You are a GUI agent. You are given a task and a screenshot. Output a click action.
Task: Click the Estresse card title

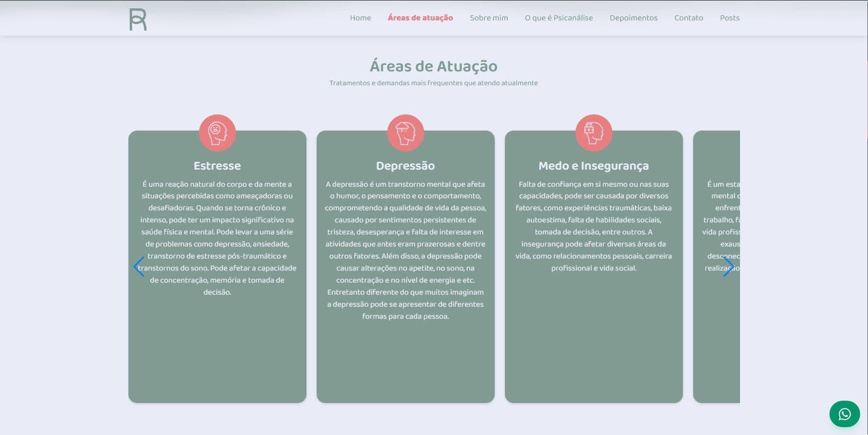point(217,166)
